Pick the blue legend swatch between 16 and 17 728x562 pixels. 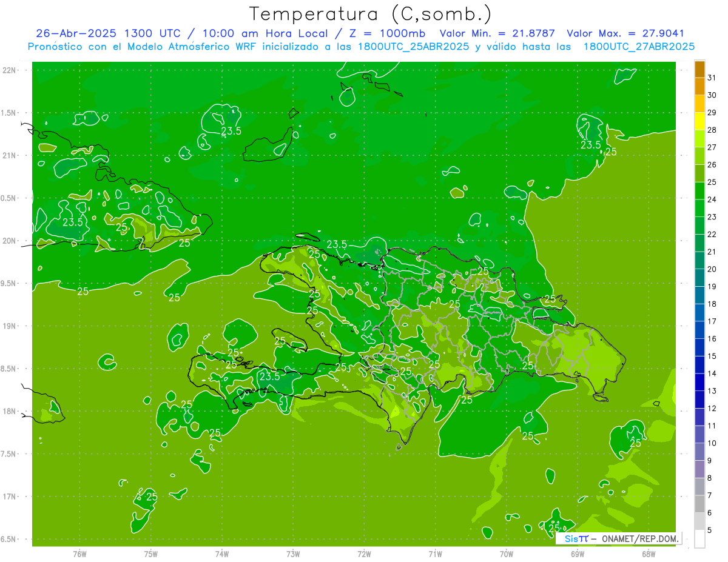pyautogui.click(x=699, y=330)
